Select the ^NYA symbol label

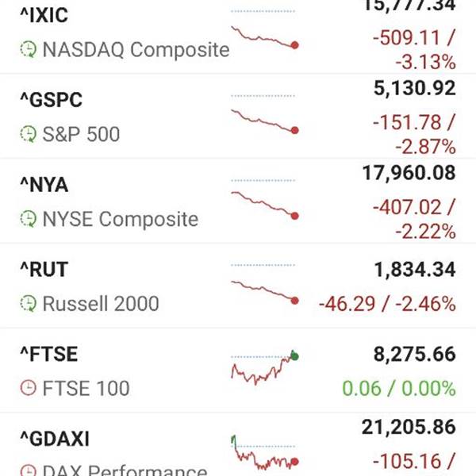tap(44, 185)
